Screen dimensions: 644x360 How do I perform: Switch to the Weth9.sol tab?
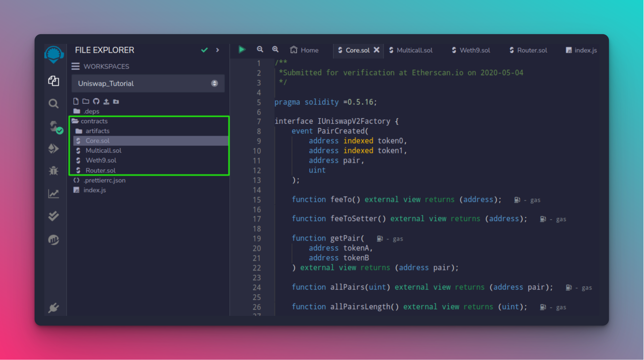(x=471, y=50)
